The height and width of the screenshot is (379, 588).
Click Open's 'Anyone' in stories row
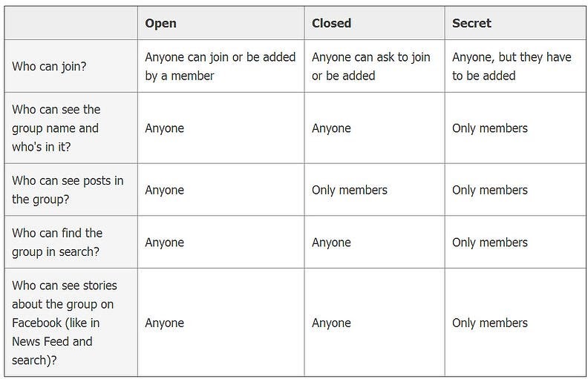pos(164,323)
